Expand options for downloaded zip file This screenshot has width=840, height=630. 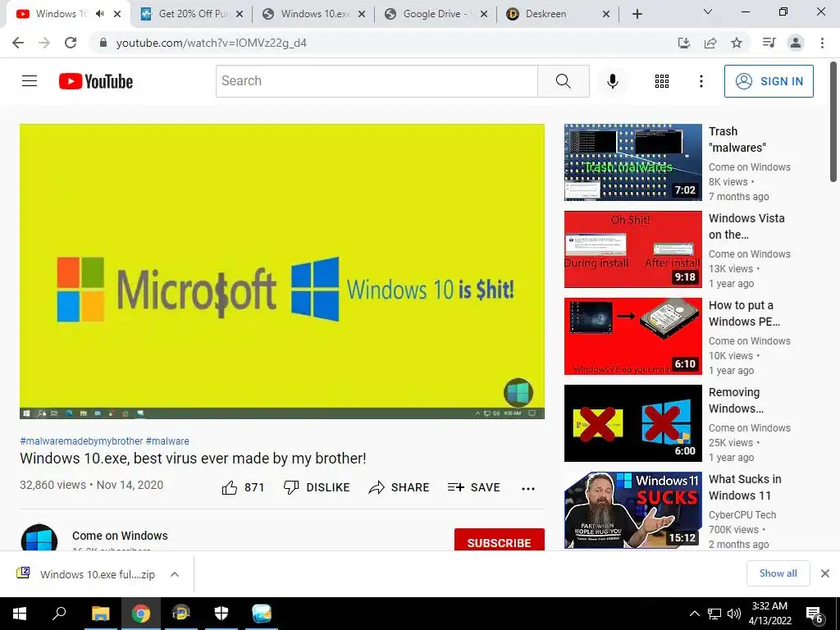(175, 574)
